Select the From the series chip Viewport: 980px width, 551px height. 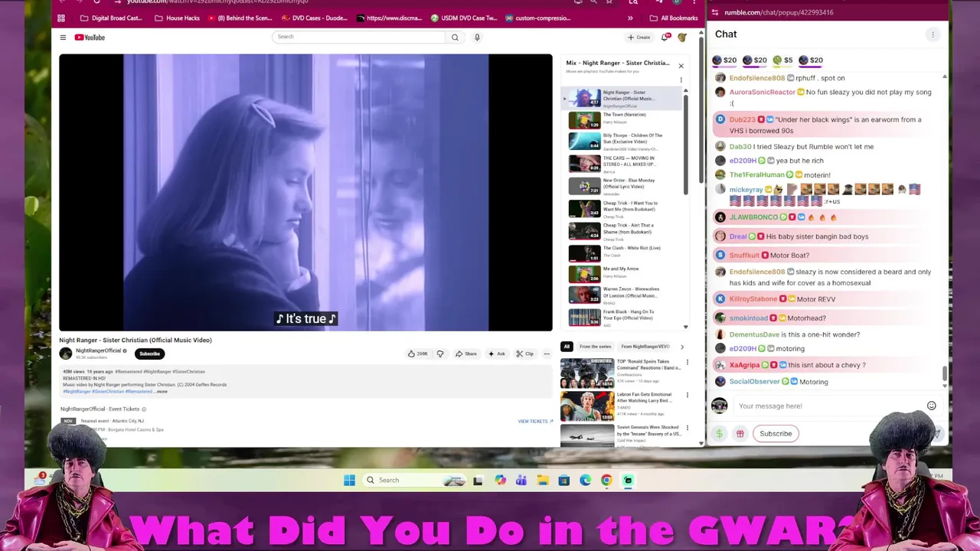pyautogui.click(x=595, y=347)
